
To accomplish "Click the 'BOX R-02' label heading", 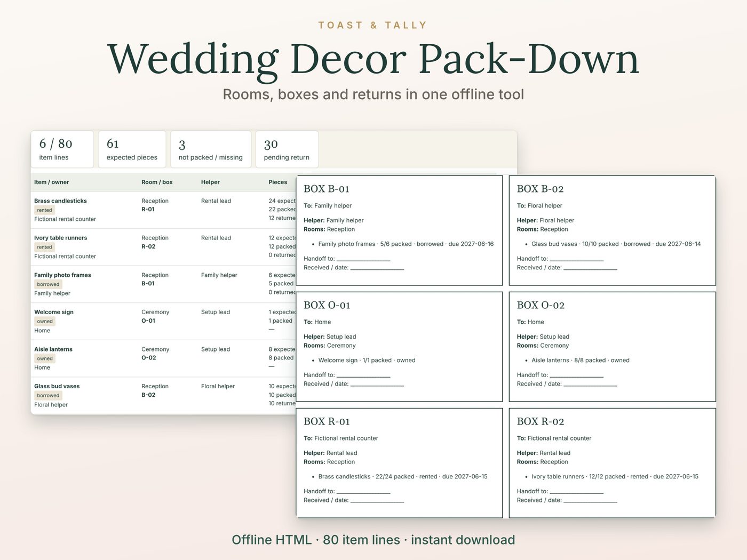I will pyautogui.click(x=541, y=421).
